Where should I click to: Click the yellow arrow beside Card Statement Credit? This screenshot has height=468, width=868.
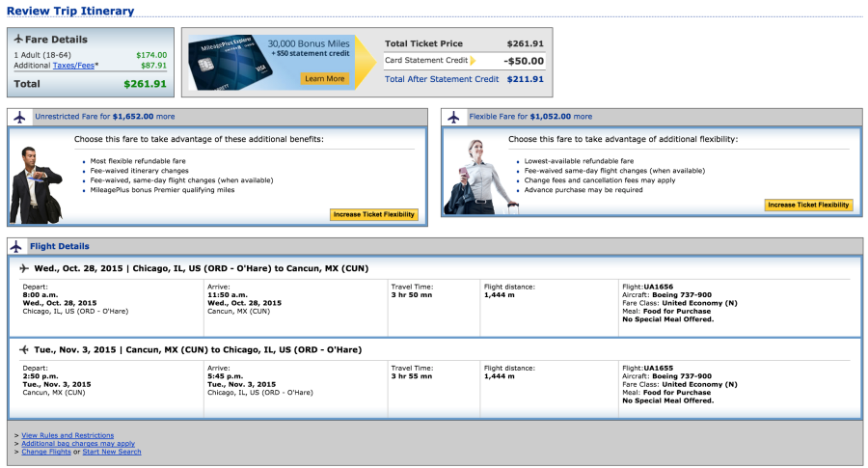click(473, 61)
